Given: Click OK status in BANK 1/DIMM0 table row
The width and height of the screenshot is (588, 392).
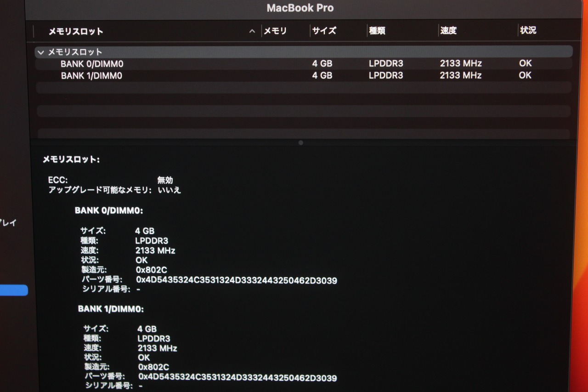Looking at the screenshot, I should pos(526,75).
